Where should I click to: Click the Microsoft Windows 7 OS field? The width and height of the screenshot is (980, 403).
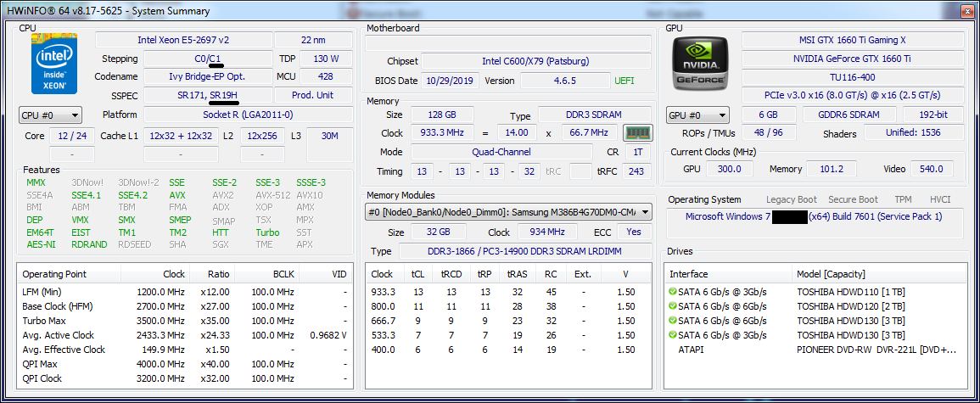pyautogui.click(x=815, y=224)
